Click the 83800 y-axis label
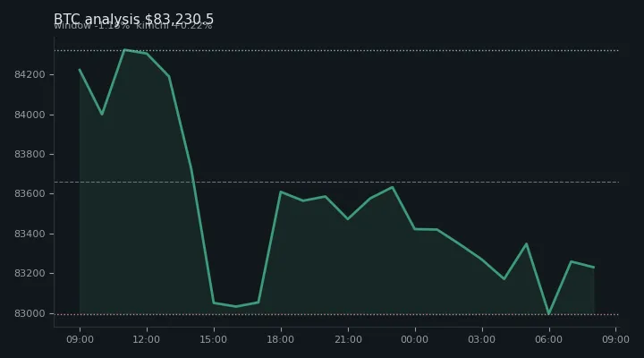This screenshot has width=644, height=358. (x=30, y=154)
